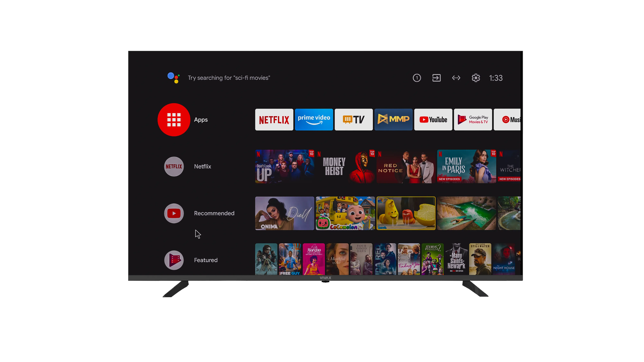Open the Red Notice thumbnail
The height and width of the screenshot is (362, 644).
(406, 166)
